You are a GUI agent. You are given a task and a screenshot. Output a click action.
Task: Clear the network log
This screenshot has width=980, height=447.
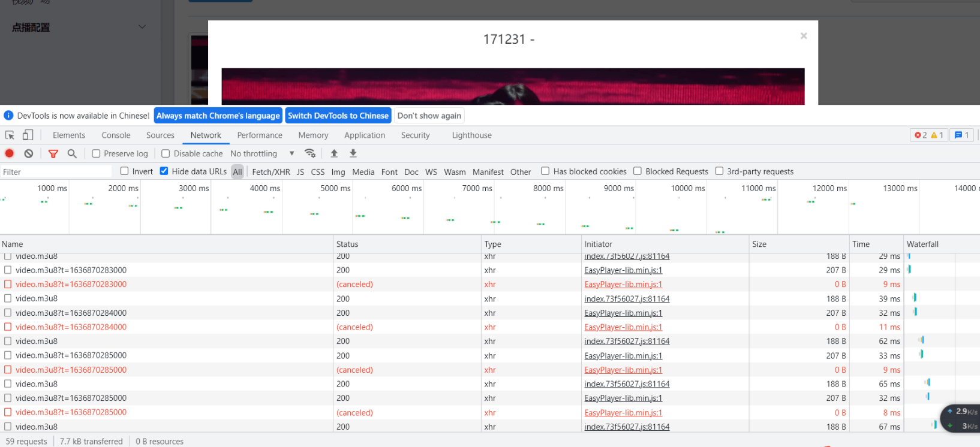click(28, 153)
